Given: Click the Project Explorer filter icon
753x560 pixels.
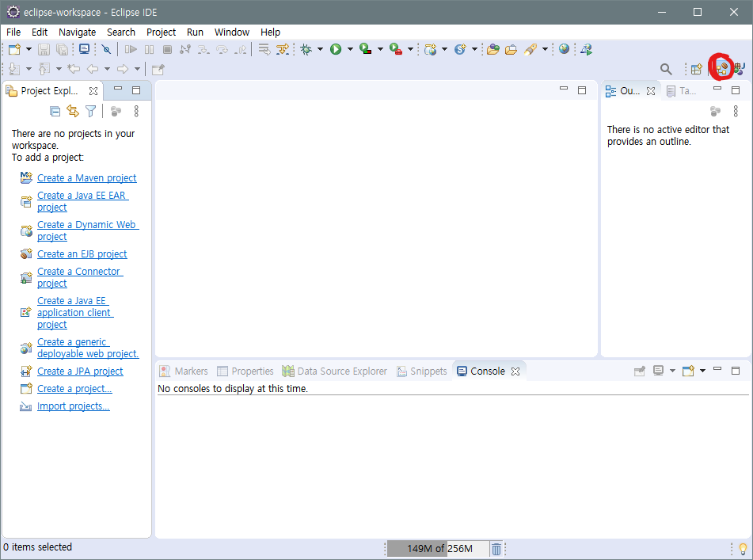Looking at the screenshot, I should [91, 112].
